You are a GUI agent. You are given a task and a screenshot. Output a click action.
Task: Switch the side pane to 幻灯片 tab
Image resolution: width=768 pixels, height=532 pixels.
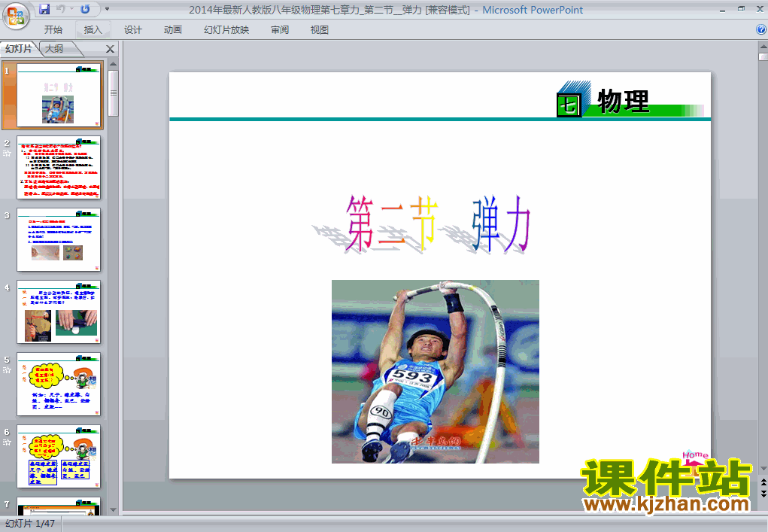tap(19, 48)
